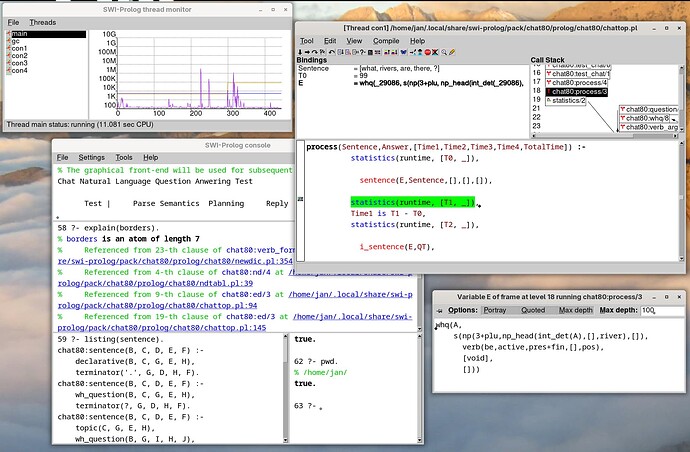
Task: Click the equals-bars icon before up-frame icon
Action: coord(378,52)
